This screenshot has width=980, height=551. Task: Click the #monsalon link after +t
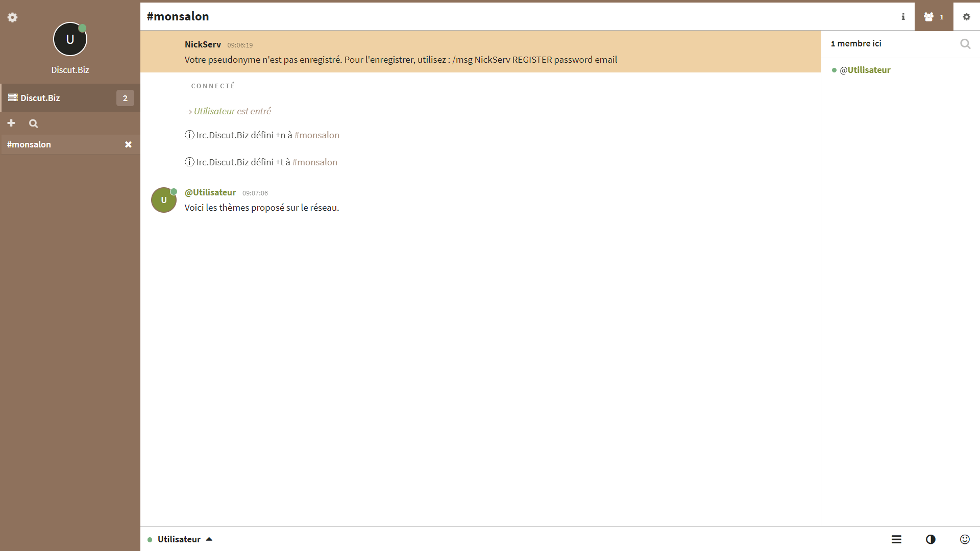(314, 162)
